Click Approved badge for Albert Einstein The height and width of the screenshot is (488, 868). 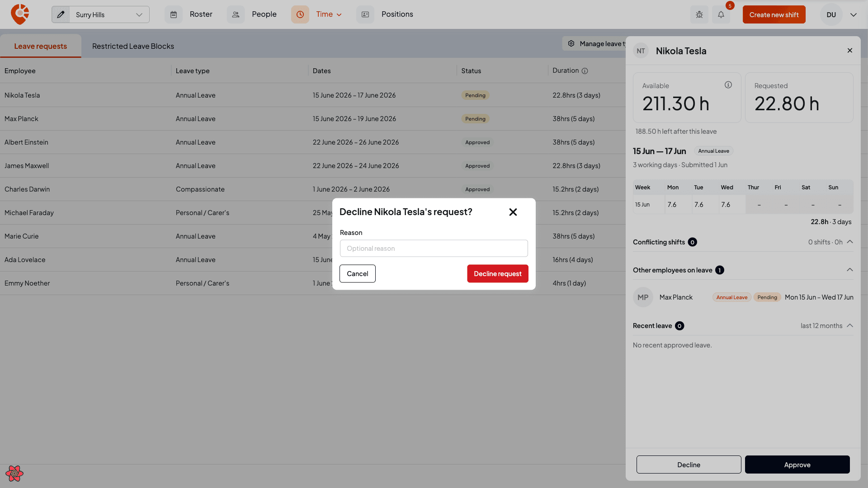pyautogui.click(x=477, y=142)
